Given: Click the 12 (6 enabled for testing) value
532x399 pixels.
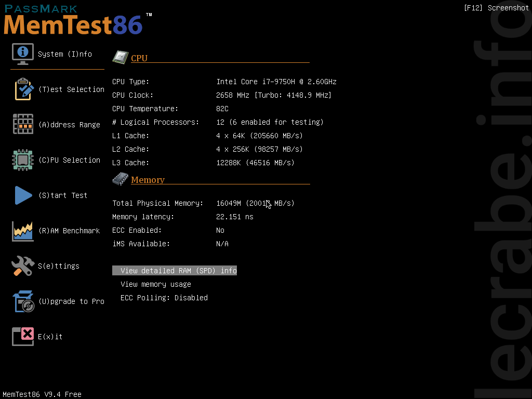Looking at the screenshot, I should pos(270,122).
